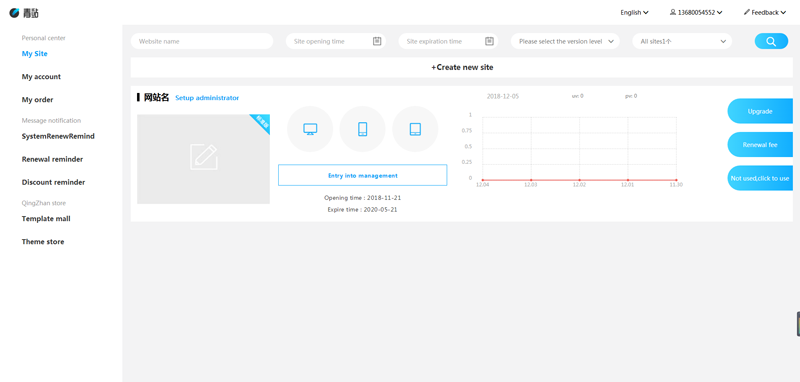The image size is (800, 382).
Task: Open the site expiration time calendar icon
Action: pyautogui.click(x=489, y=41)
